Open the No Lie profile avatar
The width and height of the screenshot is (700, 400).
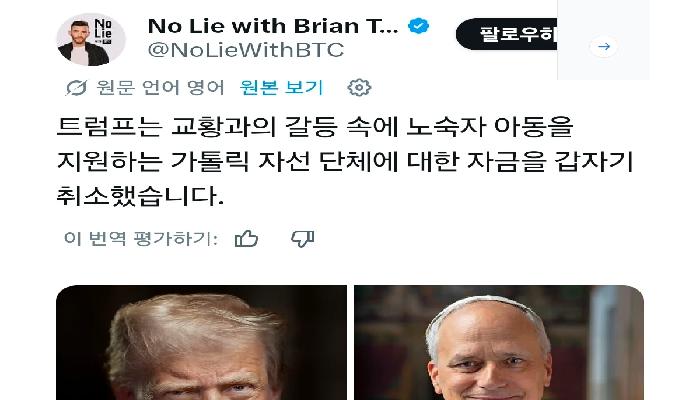tap(91, 40)
